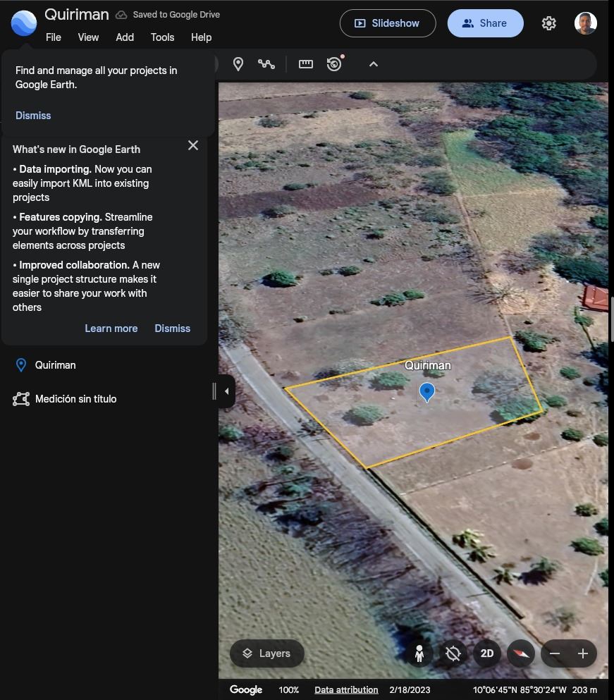Click the map's vertical scrollbar handle

tap(612, 319)
